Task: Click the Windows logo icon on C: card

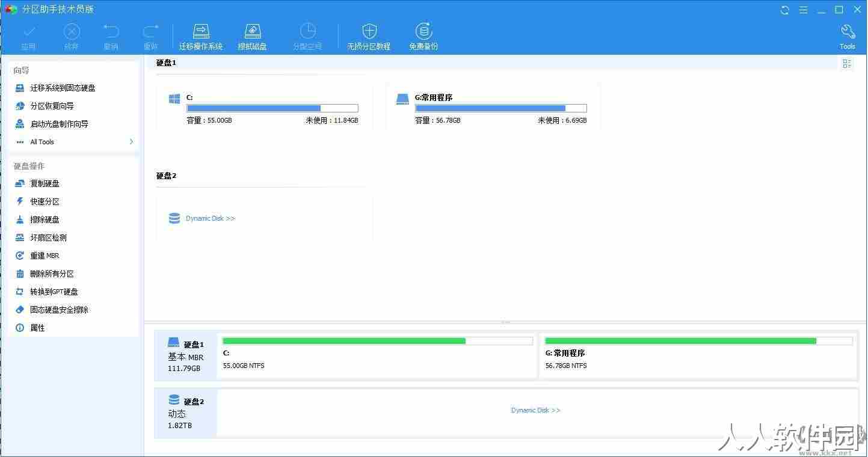Action: (174, 99)
